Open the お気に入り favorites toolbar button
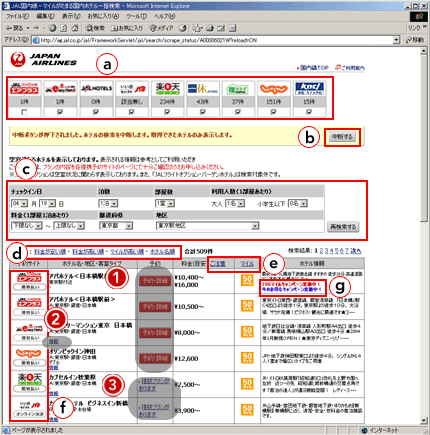 [x=127, y=28]
